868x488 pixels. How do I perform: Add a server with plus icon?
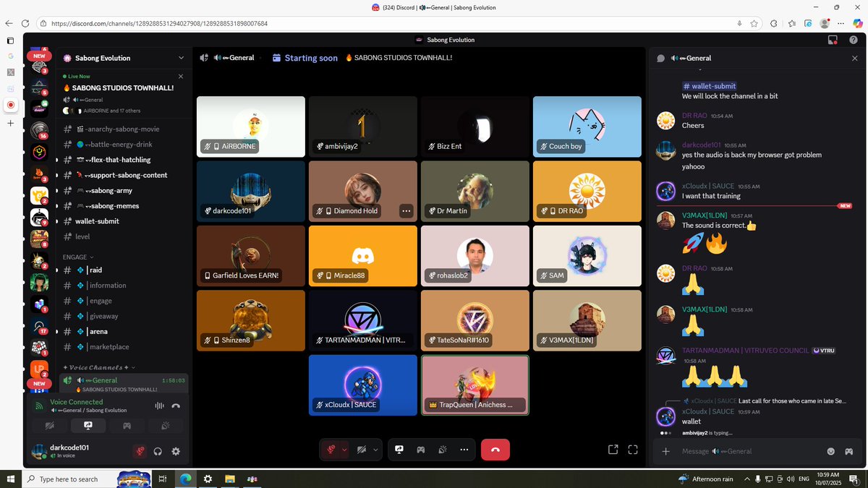pos(11,123)
